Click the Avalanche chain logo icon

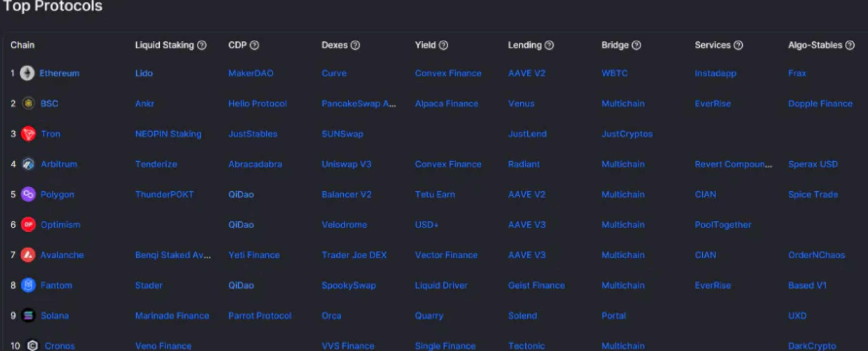pyautogui.click(x=28, y=255)
